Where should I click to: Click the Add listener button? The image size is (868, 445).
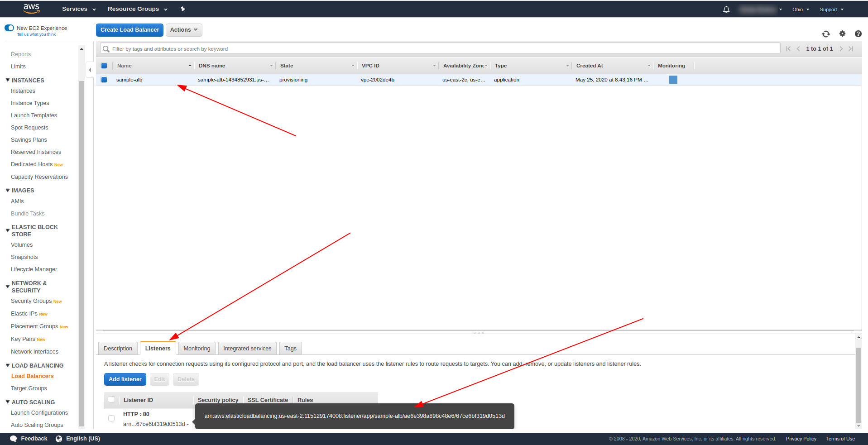click(x=125, y=379)
